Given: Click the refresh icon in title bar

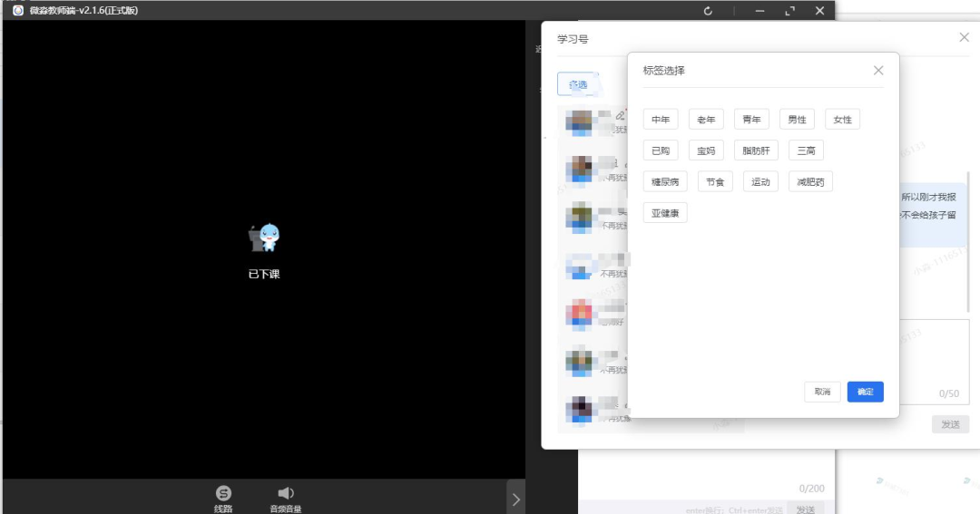Looking at the screenshot, I should click(708, 11).
